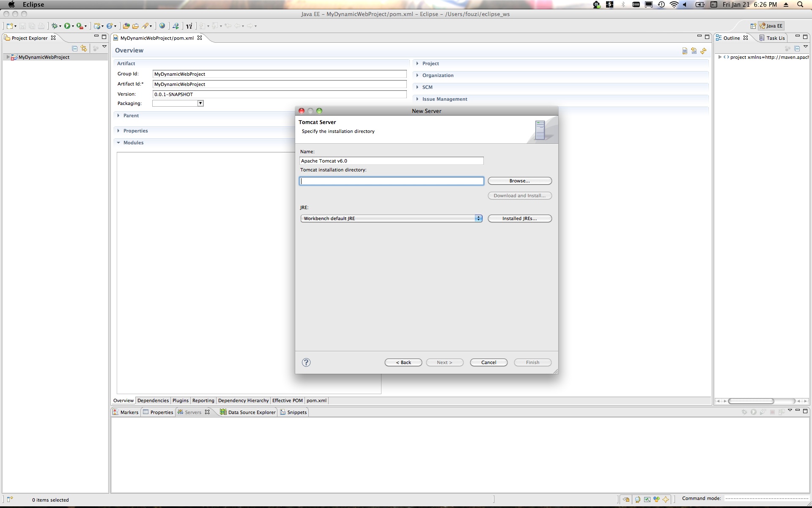Switch to the Plugins tab

pyautogui.click(x=181, y=400)
